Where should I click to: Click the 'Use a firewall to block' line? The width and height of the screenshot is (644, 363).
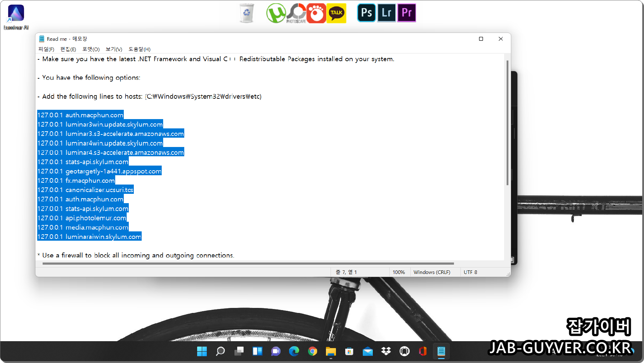pos(136,255)
